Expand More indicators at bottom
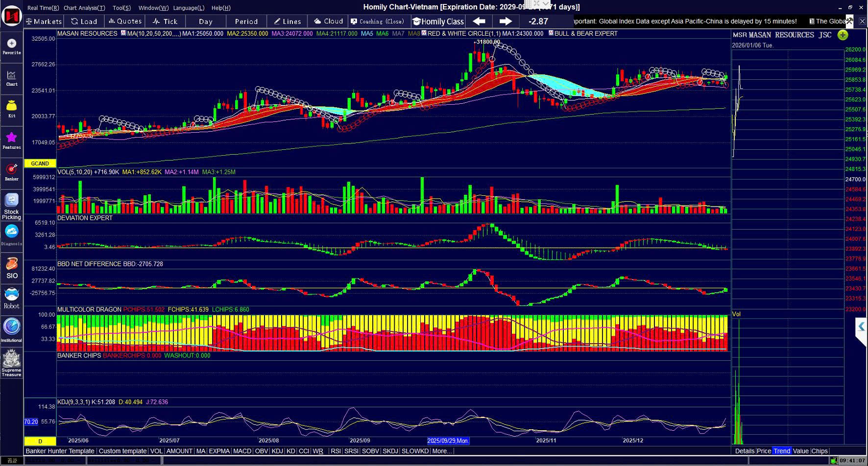 click(x=442, y=451)
